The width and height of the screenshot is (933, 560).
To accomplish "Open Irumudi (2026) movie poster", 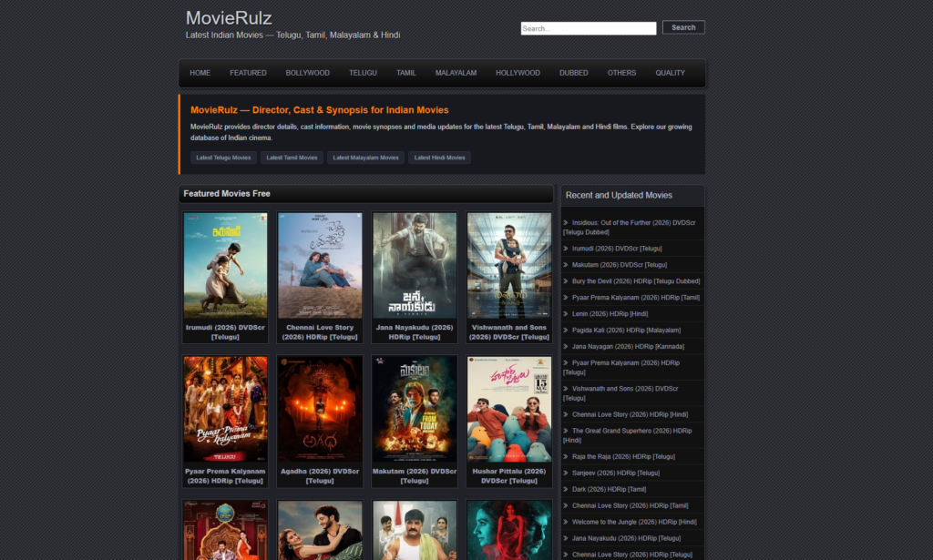I will tap(226, 266).
